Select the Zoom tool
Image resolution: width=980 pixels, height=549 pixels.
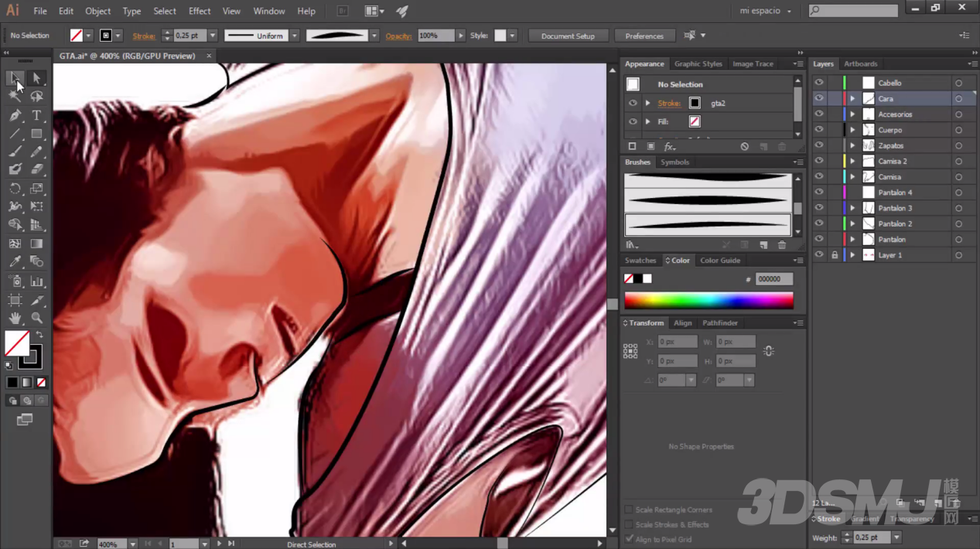coord(36,318)
